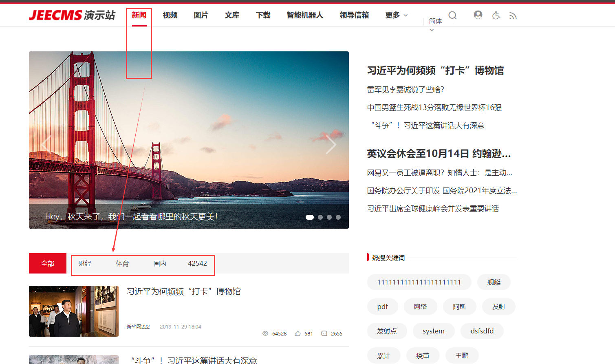Open 国务院办公厅关于印发 国务院2021年度立法...
The height and width of the screenshot is (364, 615).
[442, 191]
